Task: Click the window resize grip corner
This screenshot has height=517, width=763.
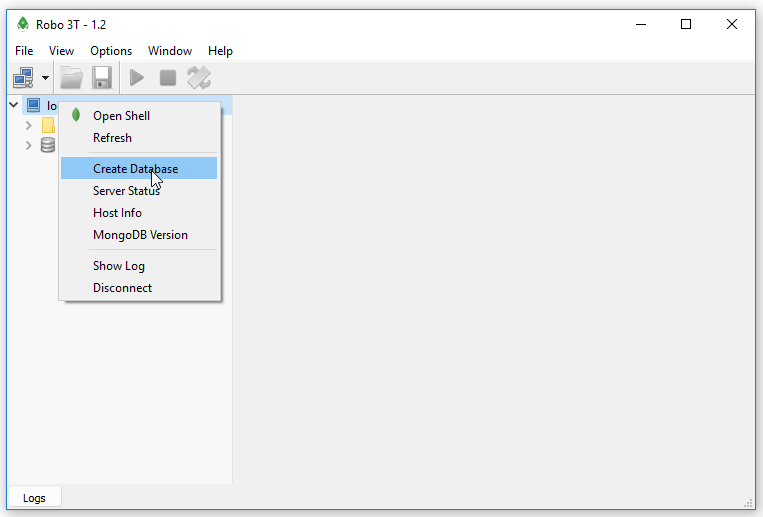Action: click(x=748, y=503)
